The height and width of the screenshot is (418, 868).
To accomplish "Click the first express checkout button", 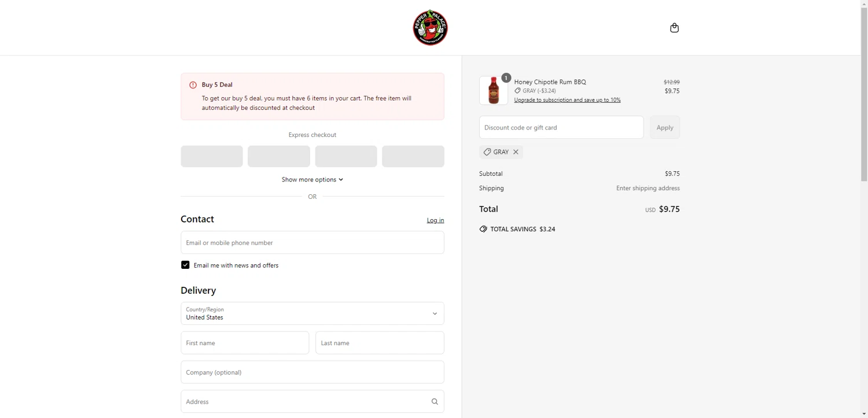I will tap(212, 156).
